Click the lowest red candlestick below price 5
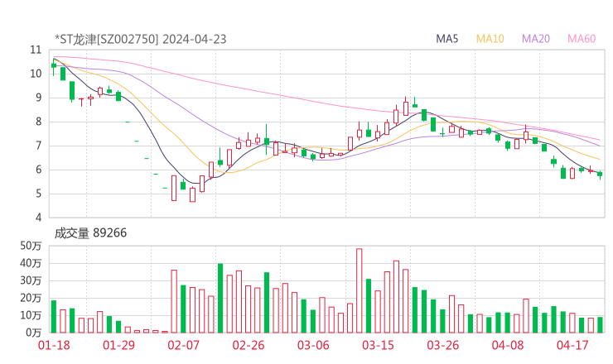613x364 pixels. 192,194
